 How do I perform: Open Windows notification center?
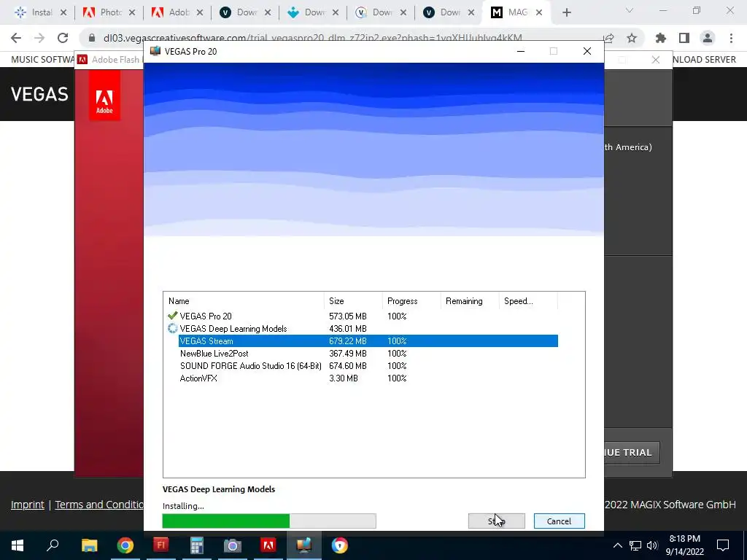723,545
